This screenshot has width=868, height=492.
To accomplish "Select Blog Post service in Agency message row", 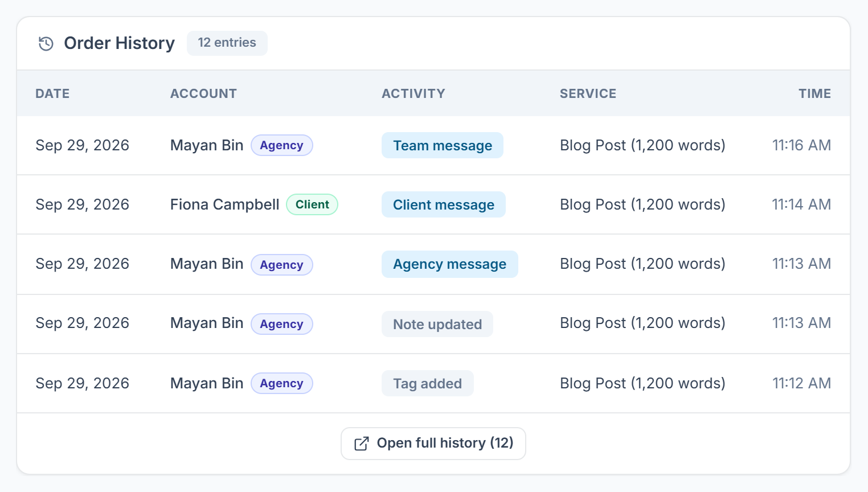I will 642,264.
